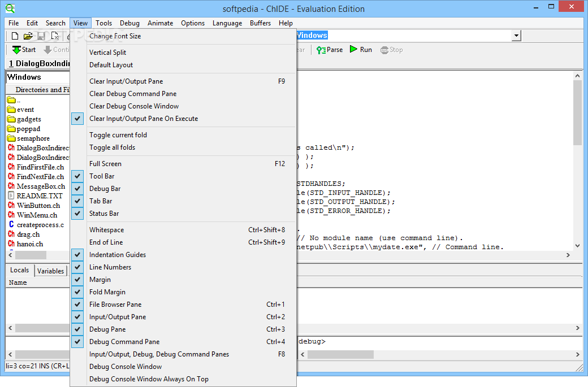Toggle Indentation Guides option
Screen dimensions: 588x387
click(x=183, y=254)
